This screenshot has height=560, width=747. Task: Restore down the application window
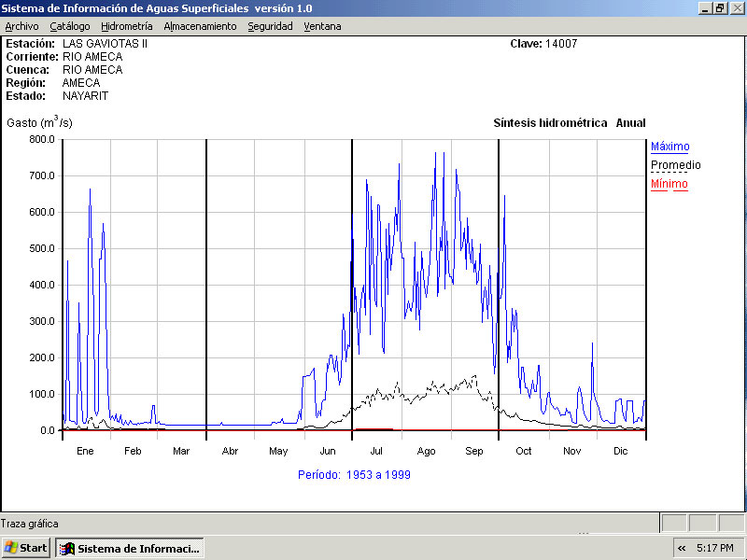(x=720, y=7)
